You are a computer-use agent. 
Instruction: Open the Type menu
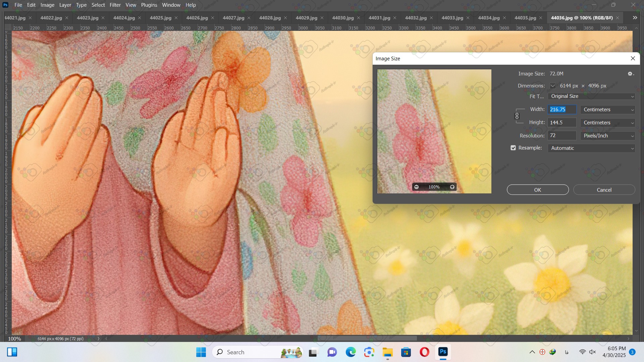coord(81,5)
